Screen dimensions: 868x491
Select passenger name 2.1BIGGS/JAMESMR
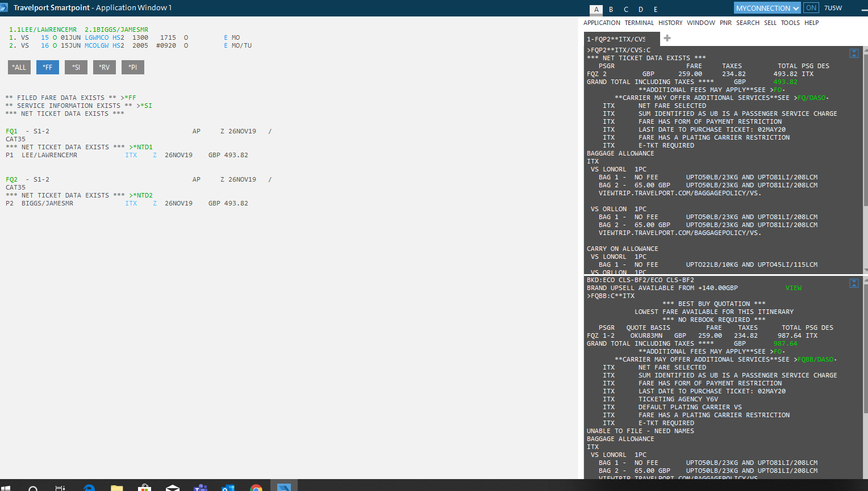116,30
